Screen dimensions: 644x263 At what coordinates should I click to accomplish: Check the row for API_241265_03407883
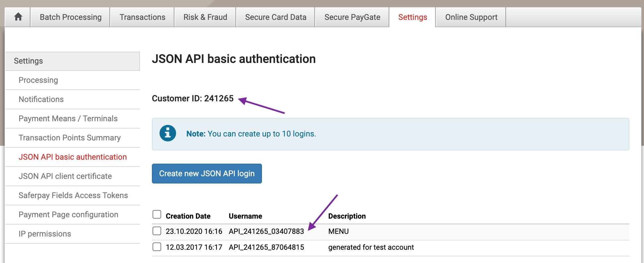pyautogui.click(x=157, y=231)
